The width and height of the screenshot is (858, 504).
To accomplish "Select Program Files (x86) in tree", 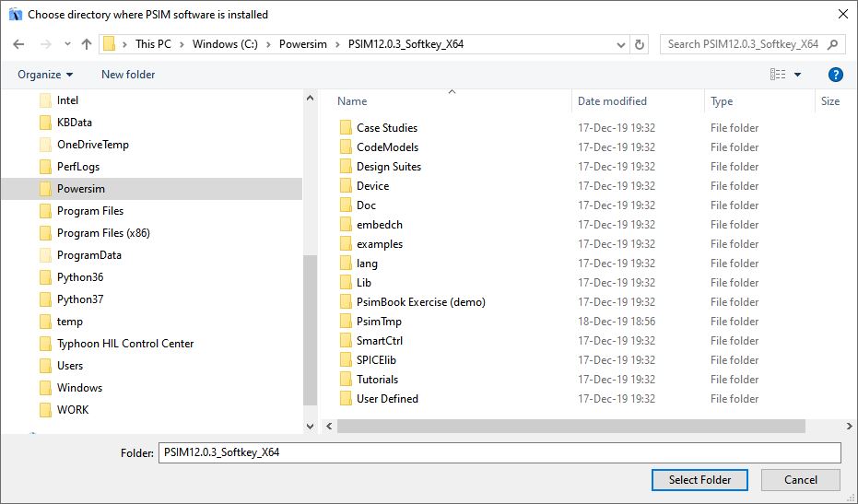I will pyautogui.click(x=102, y=233).
